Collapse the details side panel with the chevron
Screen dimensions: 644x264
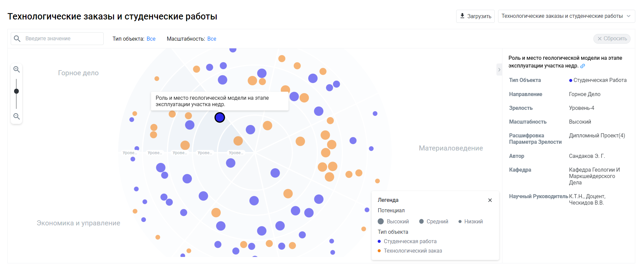coord(499,70)
